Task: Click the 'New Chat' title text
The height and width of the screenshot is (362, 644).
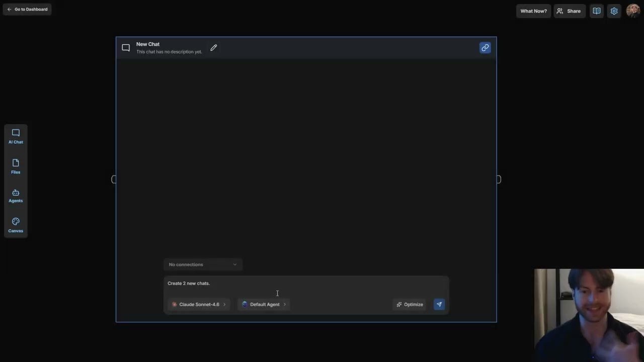Action: 148,44
